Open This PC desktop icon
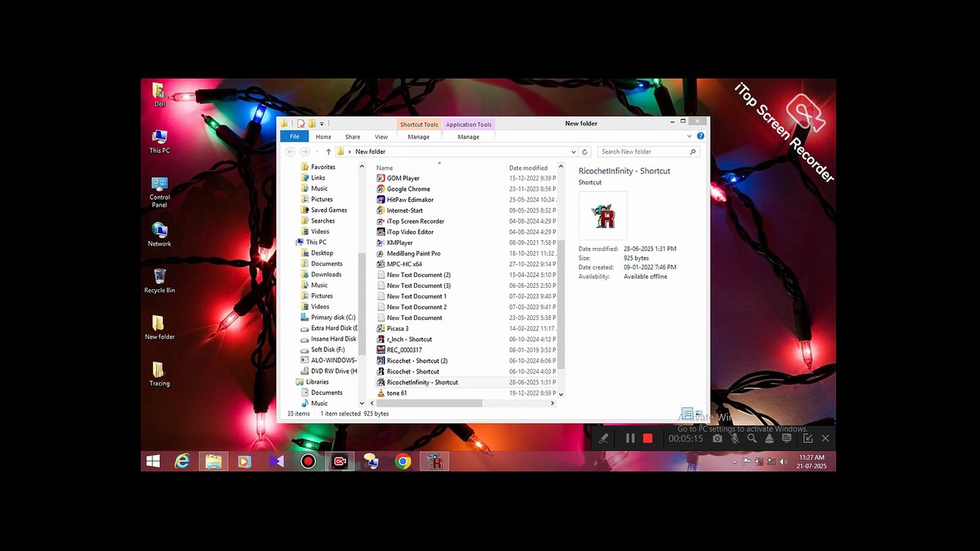This screenshot has width=980, height=551. click(159, 142)
